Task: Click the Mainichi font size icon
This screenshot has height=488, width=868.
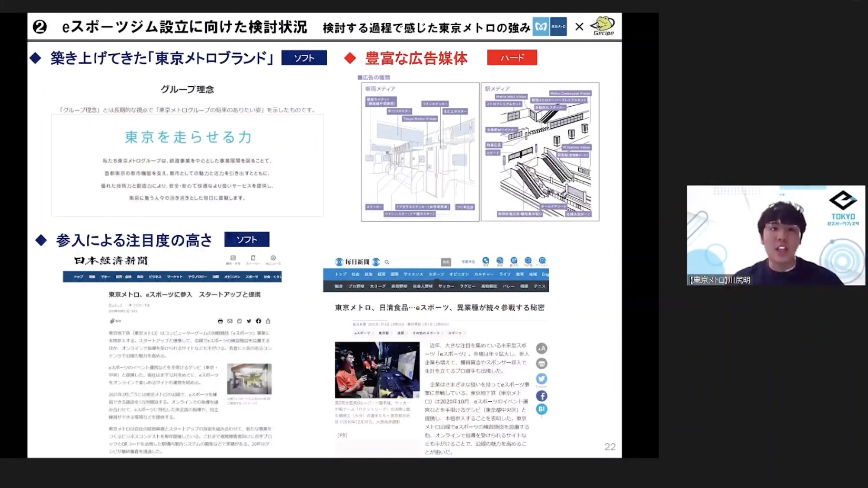Action: (541, 348)
